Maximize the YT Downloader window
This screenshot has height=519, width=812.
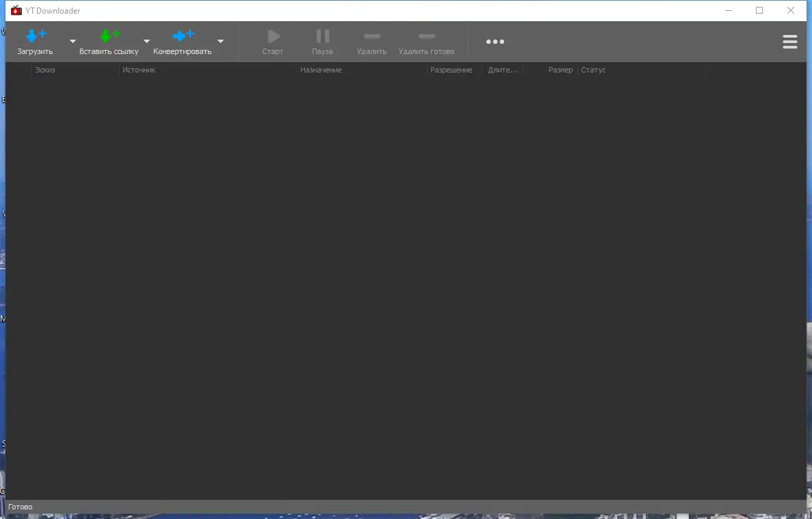(759, 10)
